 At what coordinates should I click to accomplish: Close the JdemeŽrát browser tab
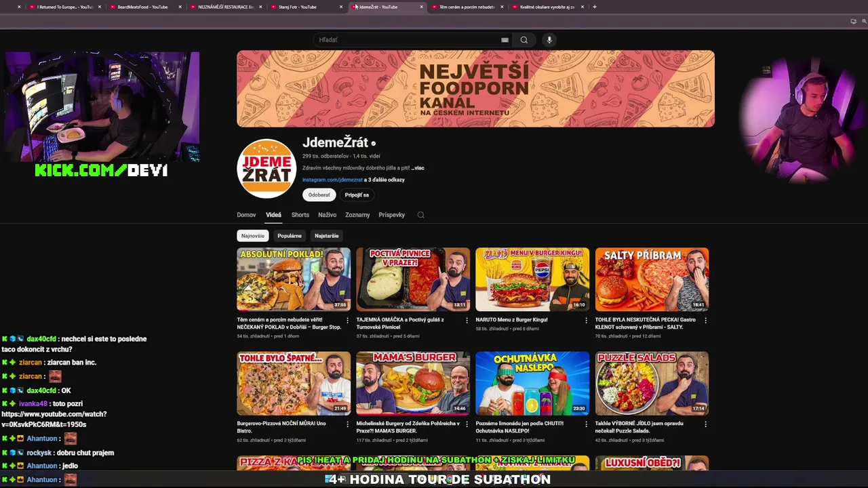tap(421, 7)
